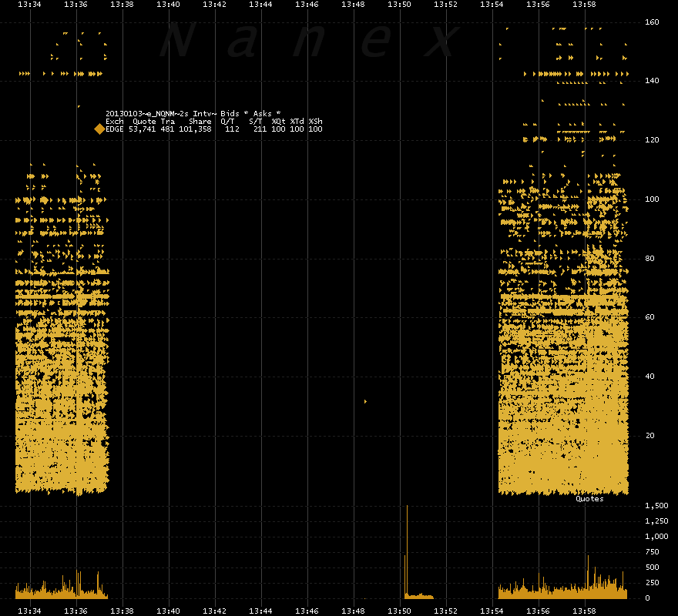Viewport: 678px width, 616px height.
Task: Click the '1,000' volume axis label
Action: [x=656, y=536]
